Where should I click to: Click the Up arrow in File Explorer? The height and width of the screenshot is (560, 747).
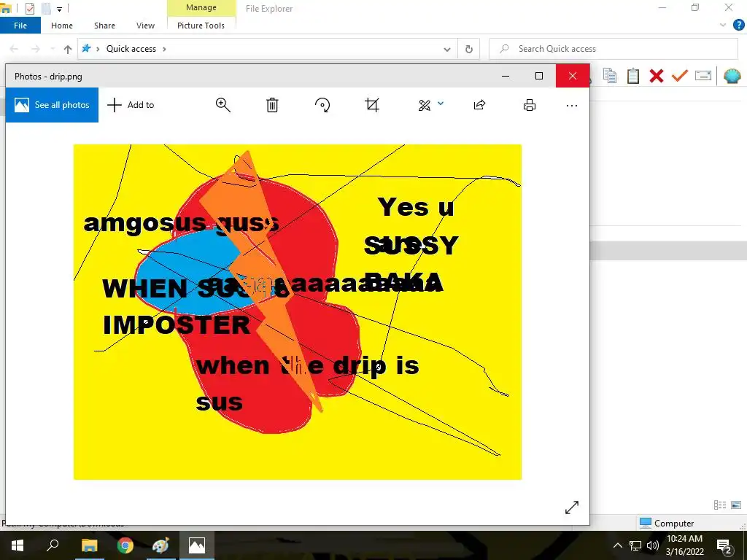(68, 49)
